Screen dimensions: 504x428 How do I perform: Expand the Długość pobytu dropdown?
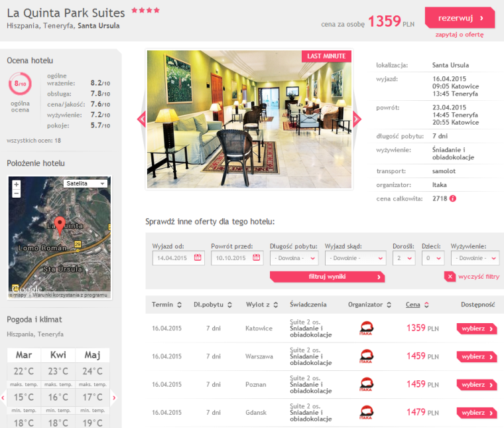[294, 258]
